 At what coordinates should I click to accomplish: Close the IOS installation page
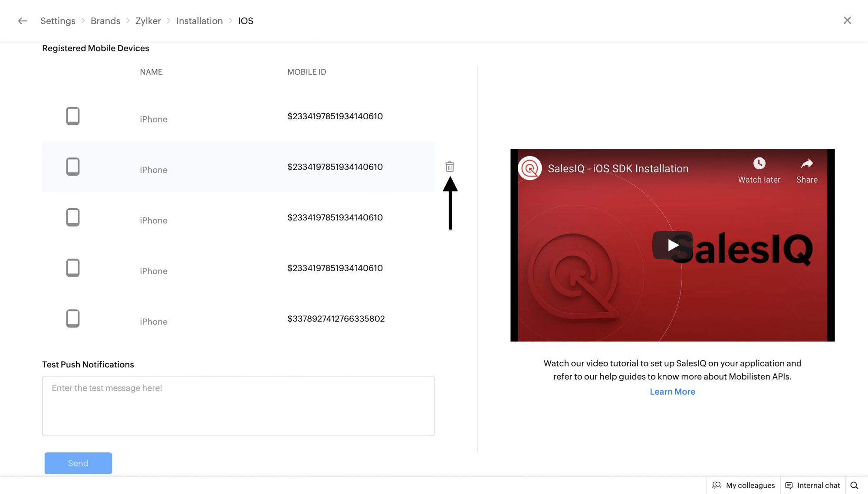point(847,20)
